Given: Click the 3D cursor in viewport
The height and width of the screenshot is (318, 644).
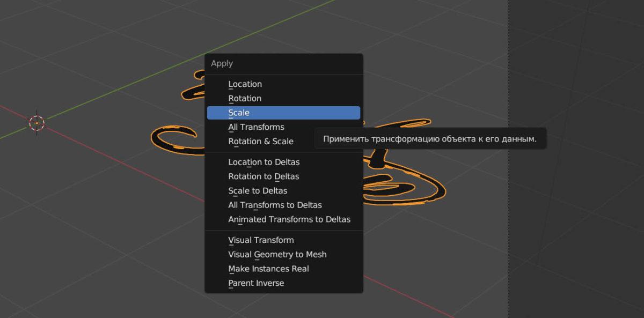Looking at the screenshot, I should [x=36, y=123].
